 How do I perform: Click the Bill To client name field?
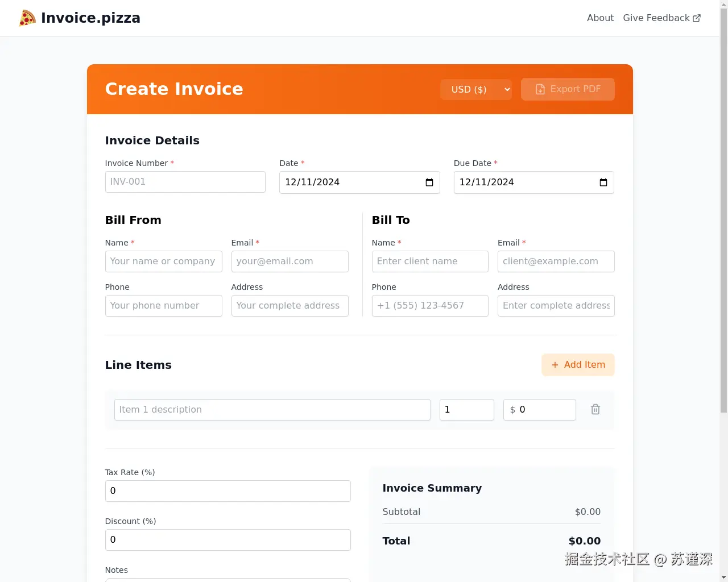[x=430, y=261]
